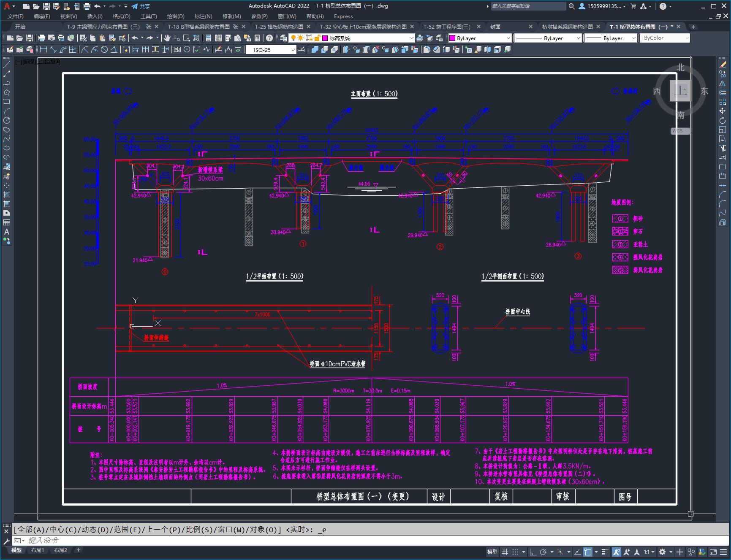
Task: Click the Plot printer icon in the title bar
Action: [87, 6]
